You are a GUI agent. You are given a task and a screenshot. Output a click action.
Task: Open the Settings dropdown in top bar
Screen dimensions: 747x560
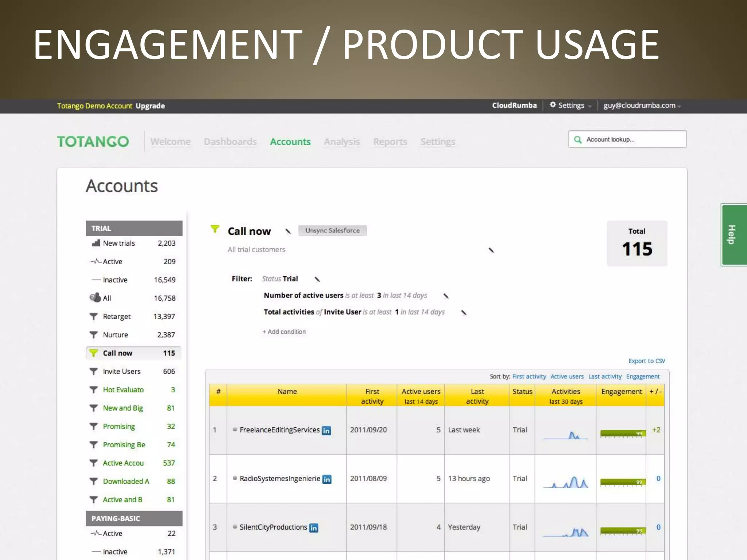pos(571,105)
